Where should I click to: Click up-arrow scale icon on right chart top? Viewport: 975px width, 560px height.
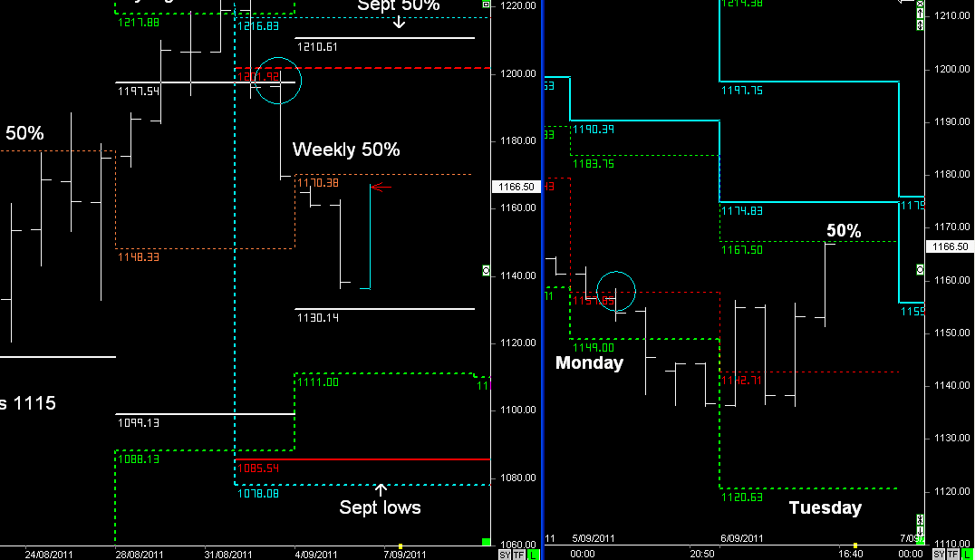pyautogui.click(x=921, y=13)
